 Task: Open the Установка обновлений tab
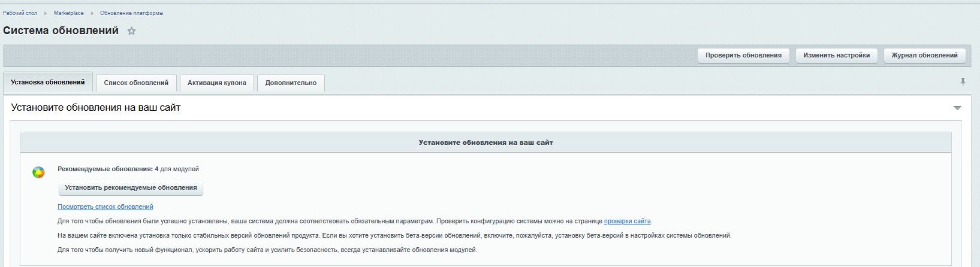pyautogui.click(x=48, y=83)
